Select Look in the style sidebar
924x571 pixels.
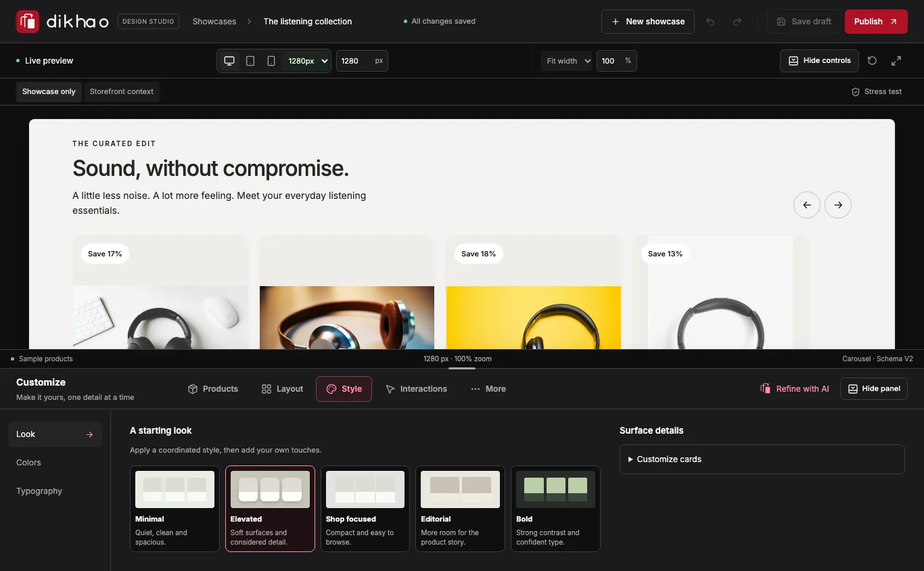click(55, 434)
